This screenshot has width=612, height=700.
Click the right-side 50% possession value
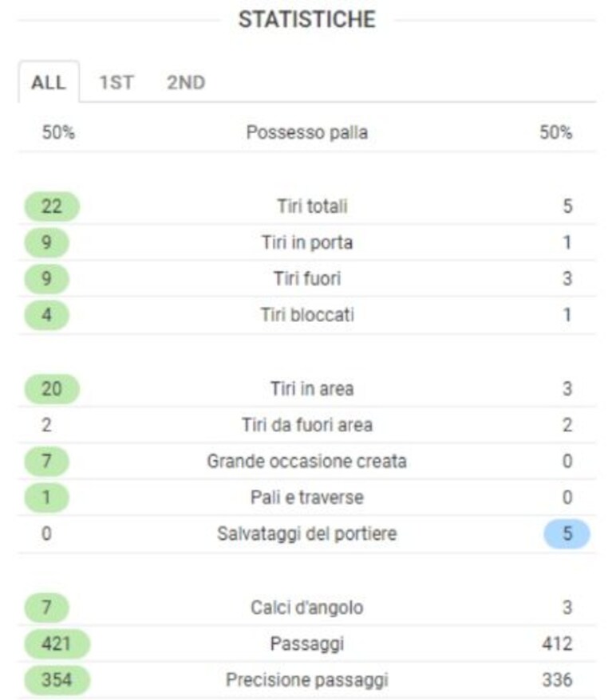click(555, 132)
